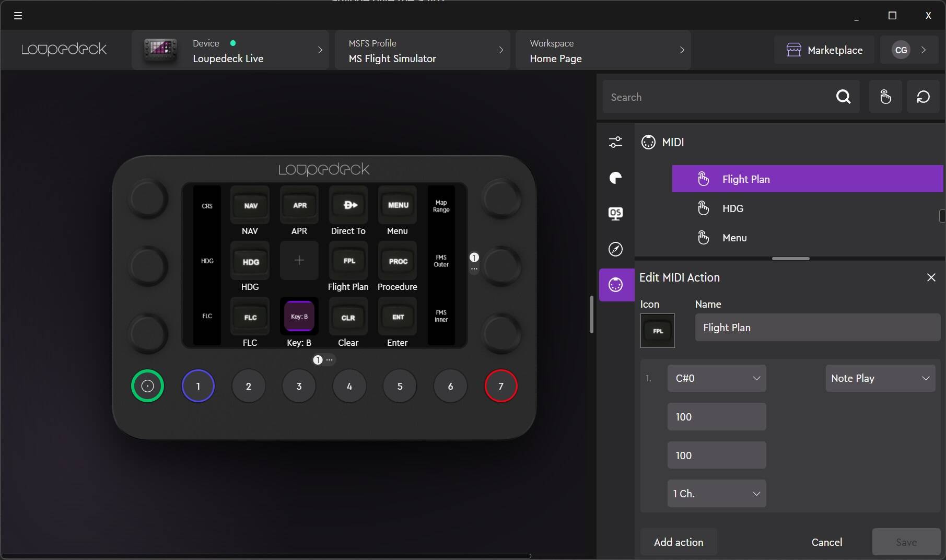Select the APR touch button
Image resolution: width=946 pixels, height=560 pixels.
(299, 205)
